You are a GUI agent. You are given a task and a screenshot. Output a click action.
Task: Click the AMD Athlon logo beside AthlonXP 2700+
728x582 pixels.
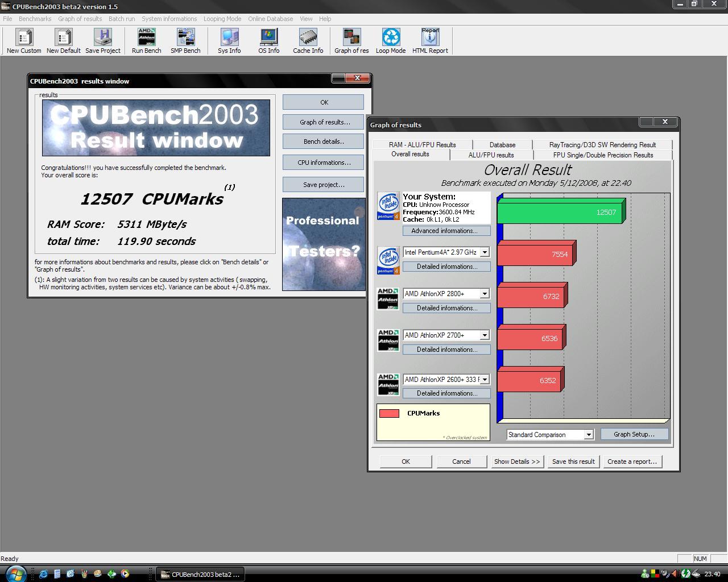[x=388, y=340]
